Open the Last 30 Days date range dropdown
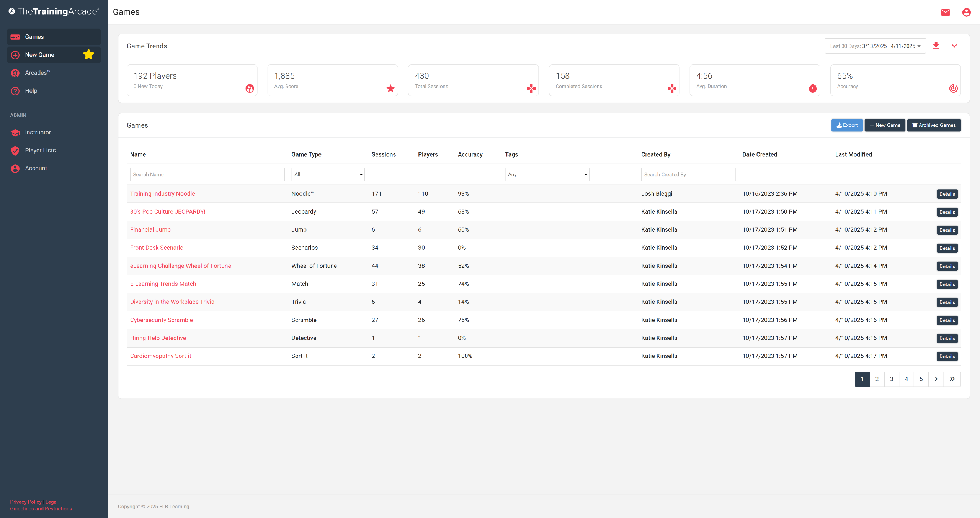 point(875,46)
